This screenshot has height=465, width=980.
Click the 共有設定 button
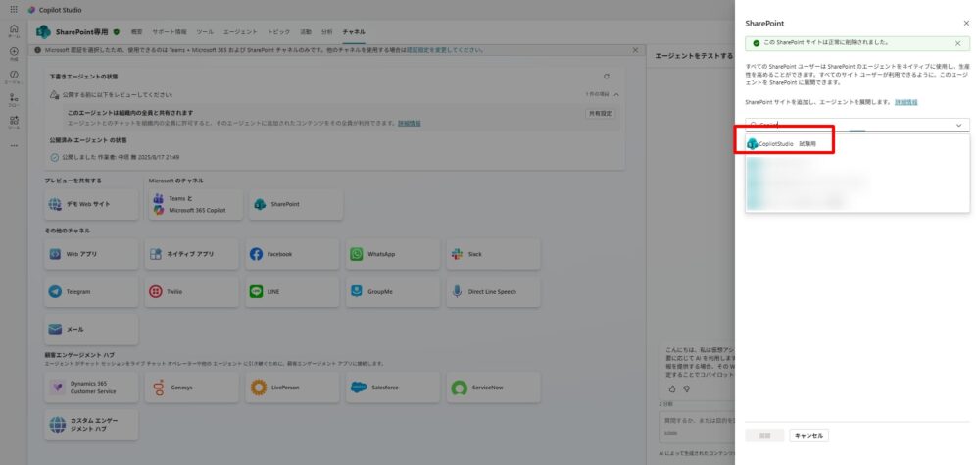coord(600,114)
